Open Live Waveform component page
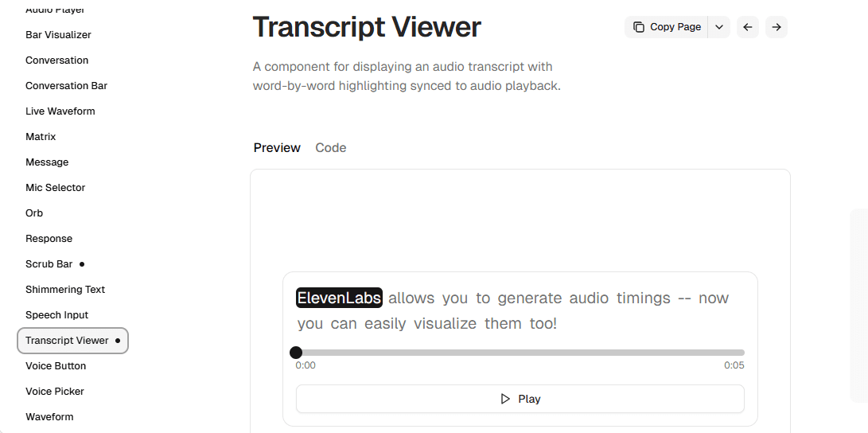Image resolution: width=868 pixels, height=433 pixels. pos(60,111)
